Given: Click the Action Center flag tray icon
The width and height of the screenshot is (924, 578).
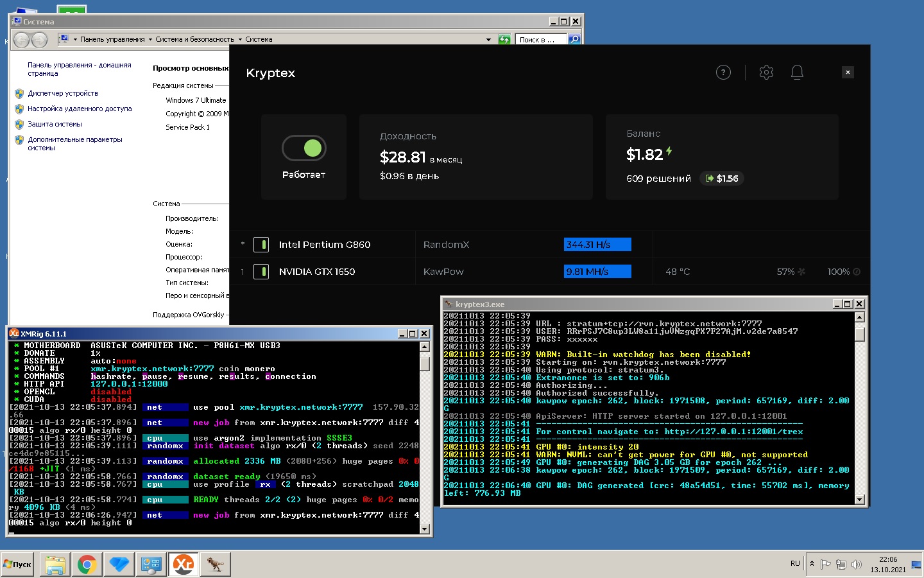Looking at the screenshot, I should click(826, 565).
